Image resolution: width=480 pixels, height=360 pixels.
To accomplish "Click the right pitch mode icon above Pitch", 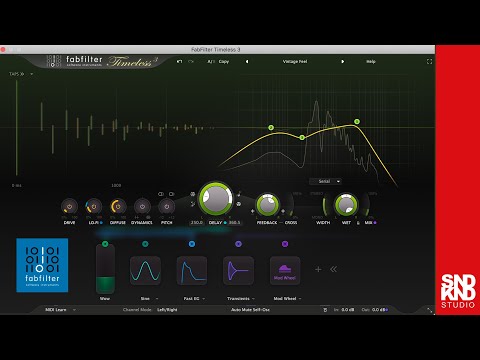I will (172, 194).
